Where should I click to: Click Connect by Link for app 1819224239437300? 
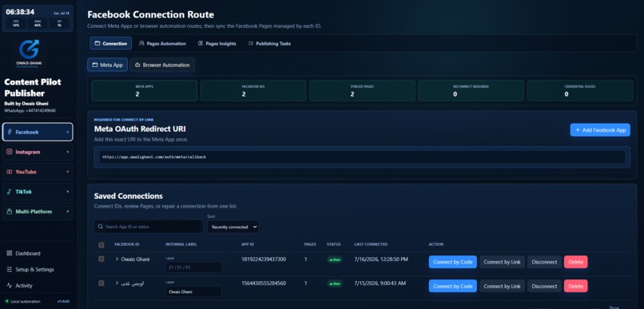coord(502,262)
